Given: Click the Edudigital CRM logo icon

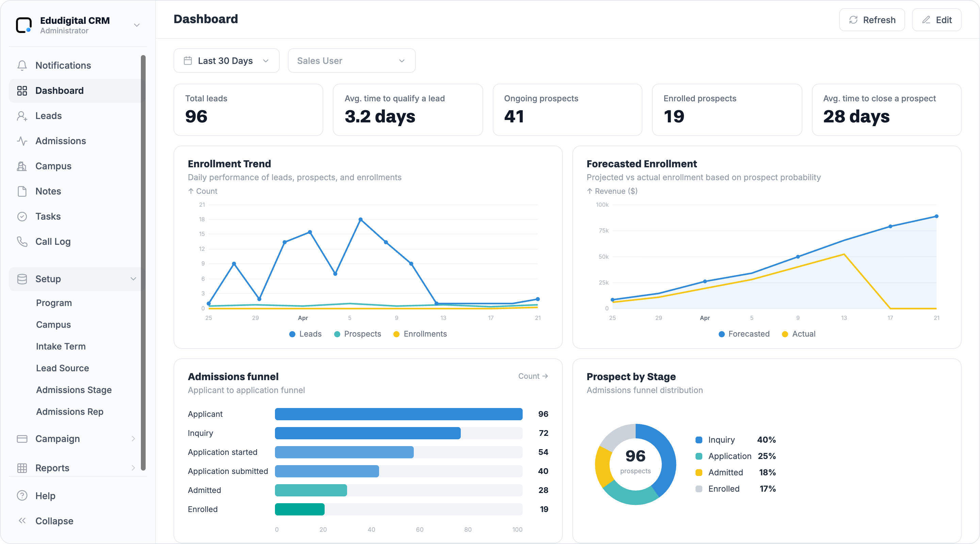Looking at the screenshot, I should click(23, 25).
